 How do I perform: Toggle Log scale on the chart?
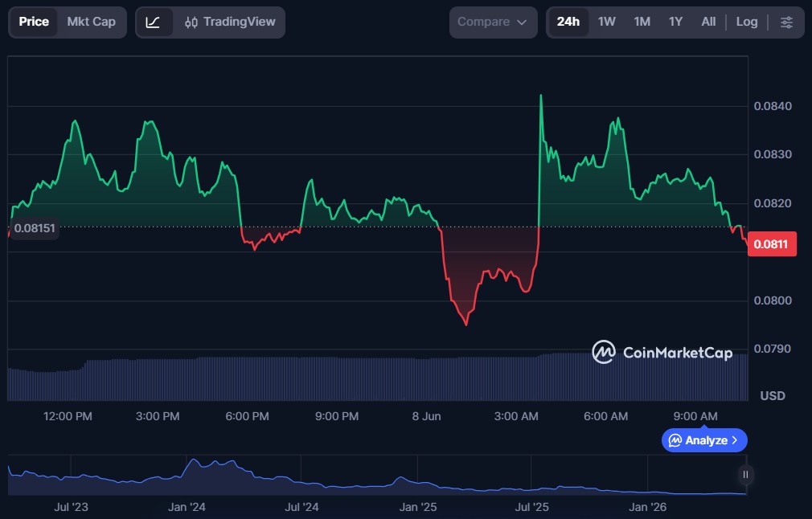point(747,22)
